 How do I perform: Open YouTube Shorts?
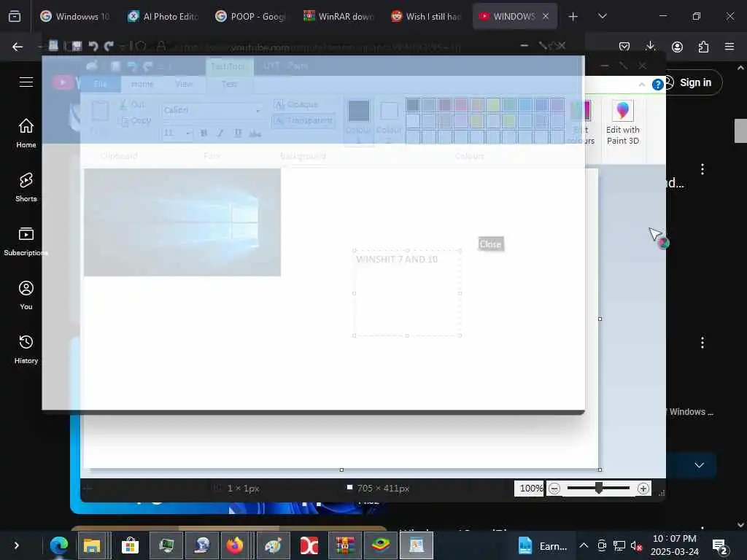pyautogui.click(x=26, y=187)
